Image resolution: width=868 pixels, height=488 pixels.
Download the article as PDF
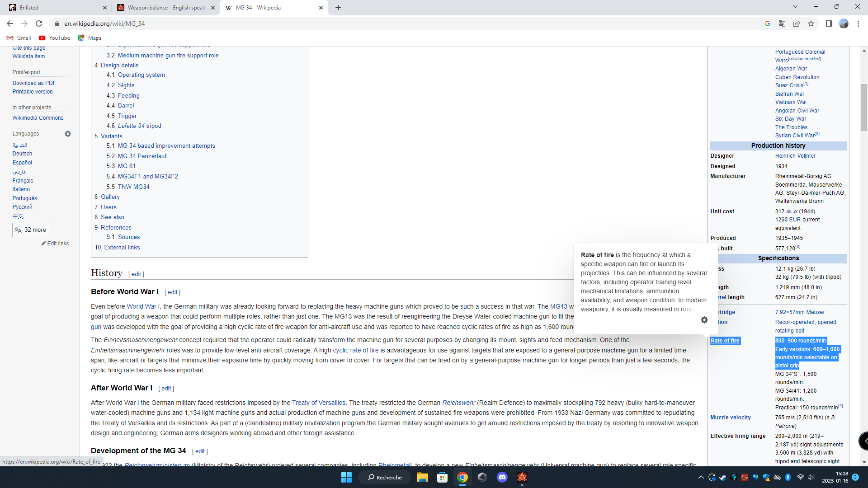[x=34, y=83]
